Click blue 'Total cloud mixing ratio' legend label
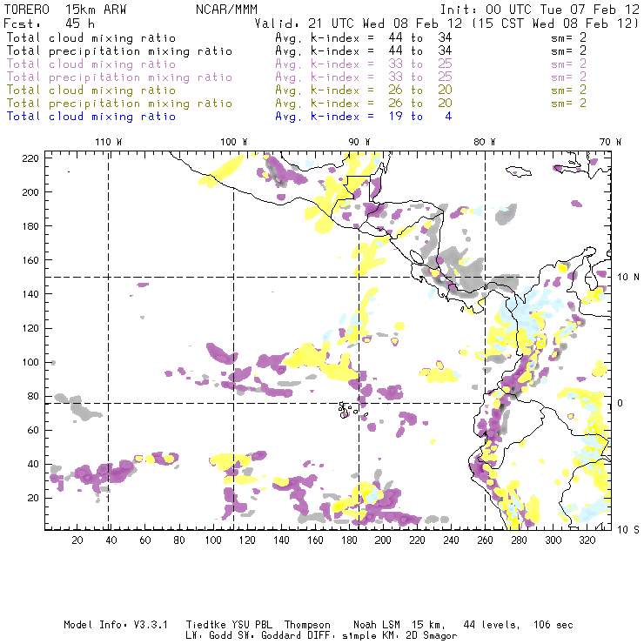 tap(91, 117)
